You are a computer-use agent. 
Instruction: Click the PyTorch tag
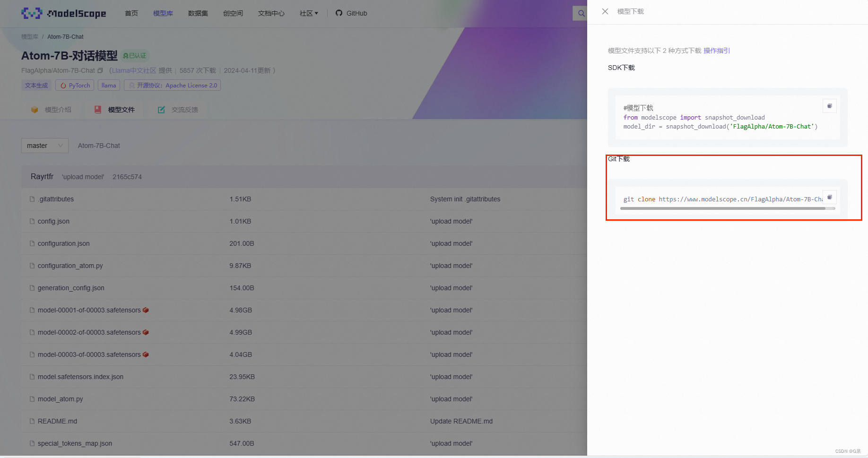(75, 86)
